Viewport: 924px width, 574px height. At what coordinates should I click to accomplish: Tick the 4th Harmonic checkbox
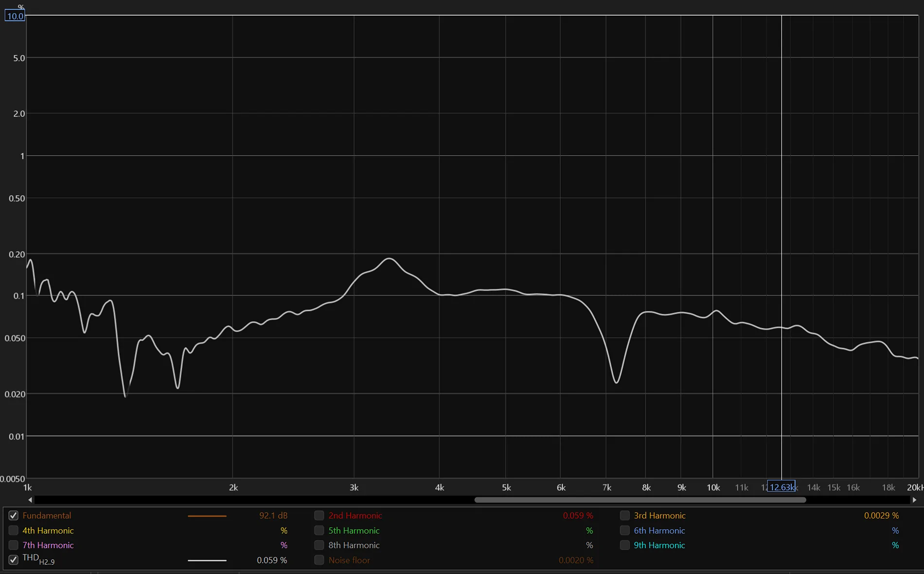[14, 531]
